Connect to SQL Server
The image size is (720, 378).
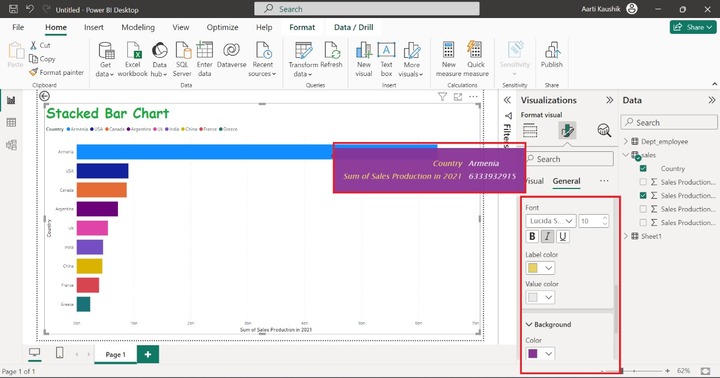click(x=182, y=59)
